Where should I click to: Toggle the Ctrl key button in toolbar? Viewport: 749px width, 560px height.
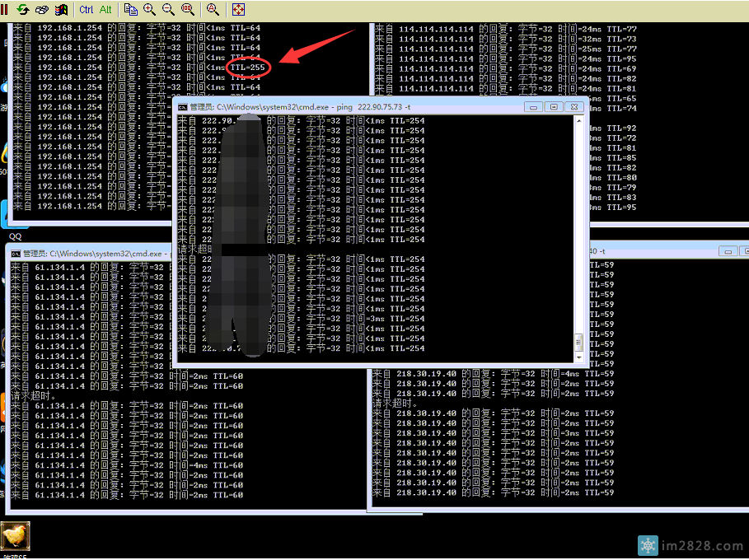point(87,10)
